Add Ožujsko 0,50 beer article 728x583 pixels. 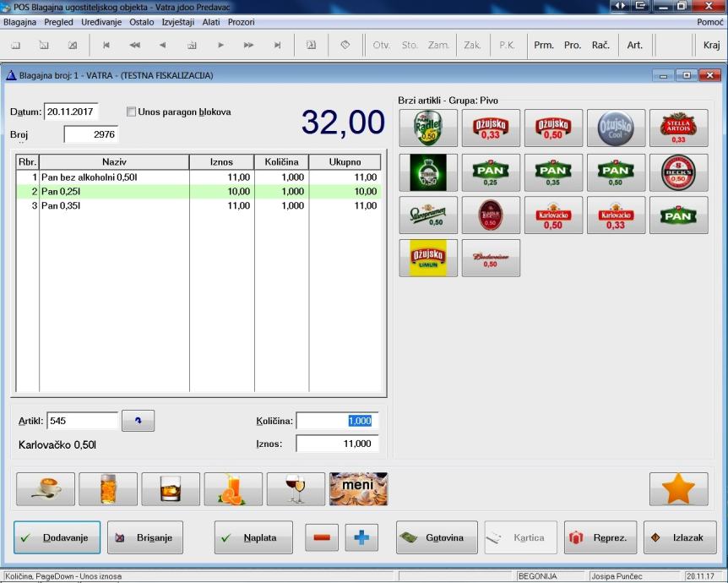point(553,128)
